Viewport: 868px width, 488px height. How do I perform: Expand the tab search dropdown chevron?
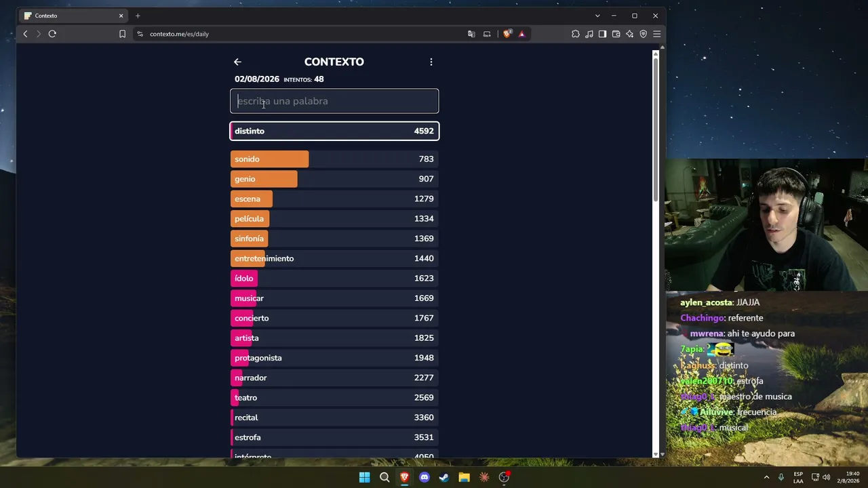(597, 16)
